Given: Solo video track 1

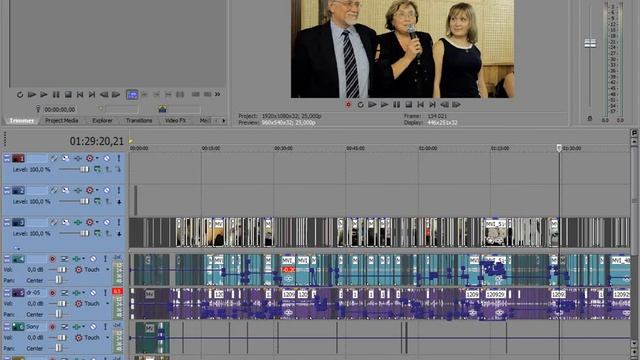Looking at the screenshot, I should 119,158.
